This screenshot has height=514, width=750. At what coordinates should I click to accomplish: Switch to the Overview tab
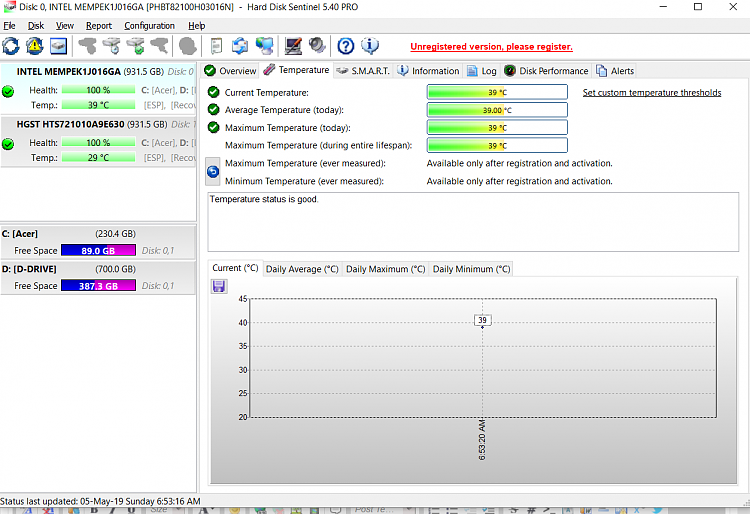click(x=230, y=71)
